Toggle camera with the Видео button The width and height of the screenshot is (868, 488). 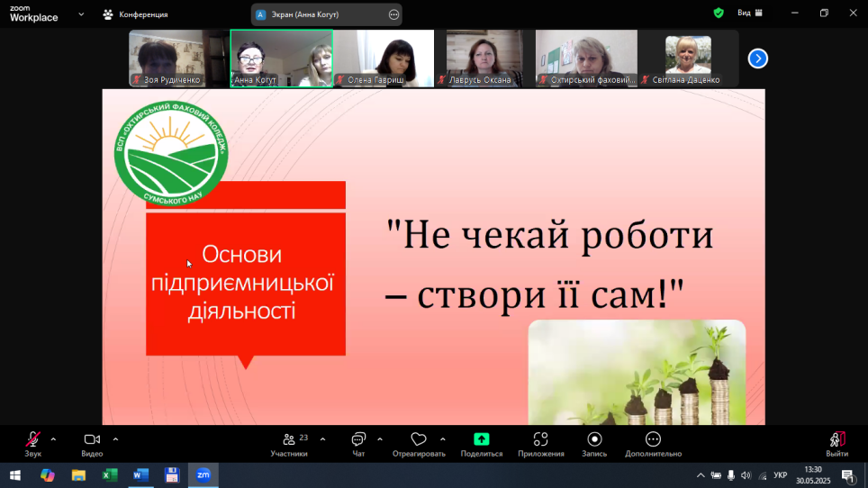pos(92,439)
